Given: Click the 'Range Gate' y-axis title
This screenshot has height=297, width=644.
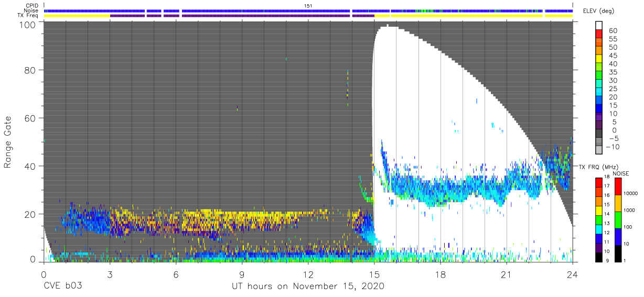Looking at the screenshot, I should tap(8, 143).
